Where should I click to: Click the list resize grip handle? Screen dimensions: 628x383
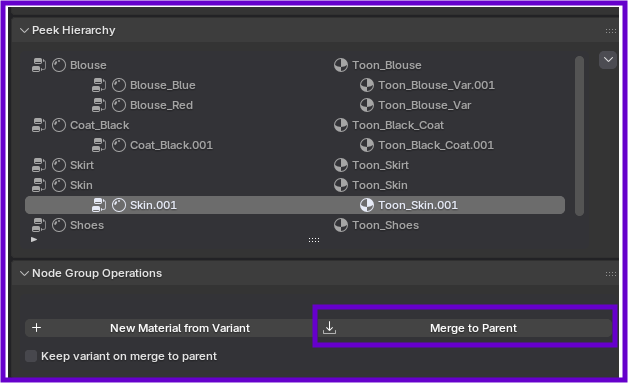[x=314, y=240]
